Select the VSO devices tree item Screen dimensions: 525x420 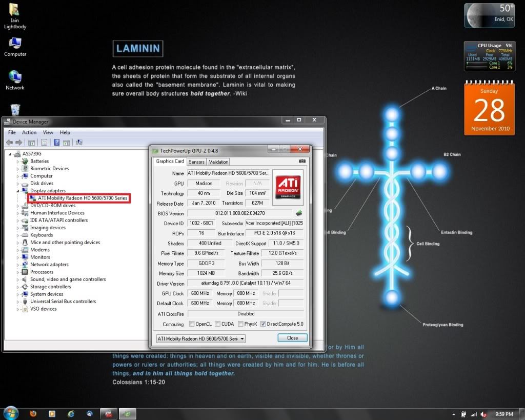[43, 309]
